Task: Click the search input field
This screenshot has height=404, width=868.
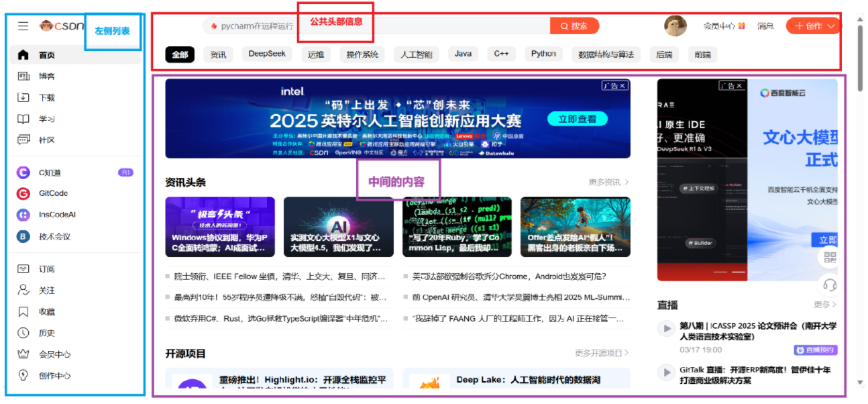Action: pos(377,26)
